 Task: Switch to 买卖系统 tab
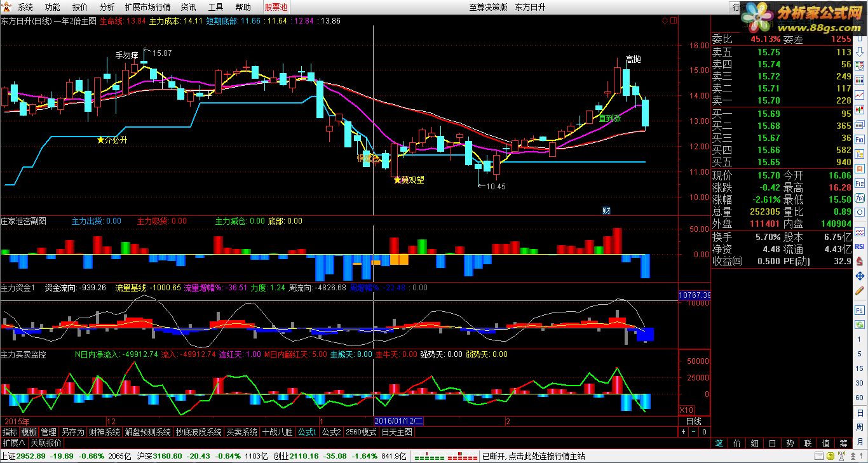242,432
